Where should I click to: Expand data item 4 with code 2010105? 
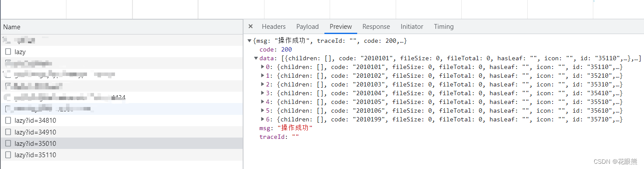[263, 102]
